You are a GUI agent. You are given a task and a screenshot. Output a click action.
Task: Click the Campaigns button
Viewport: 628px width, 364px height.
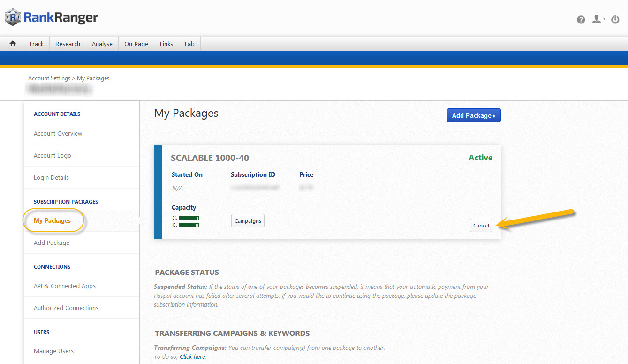248,221
